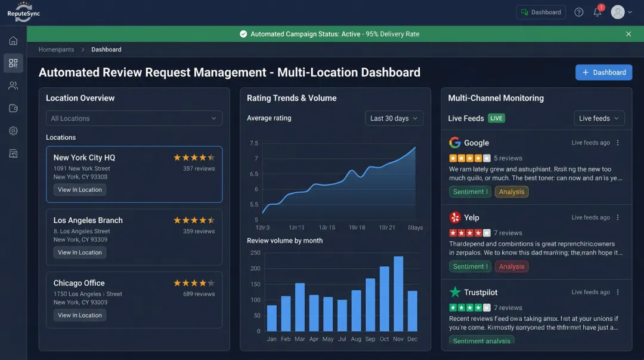Click the LIVE badge
The height and width of the screenshot is (360, 644).
point(496,118)
